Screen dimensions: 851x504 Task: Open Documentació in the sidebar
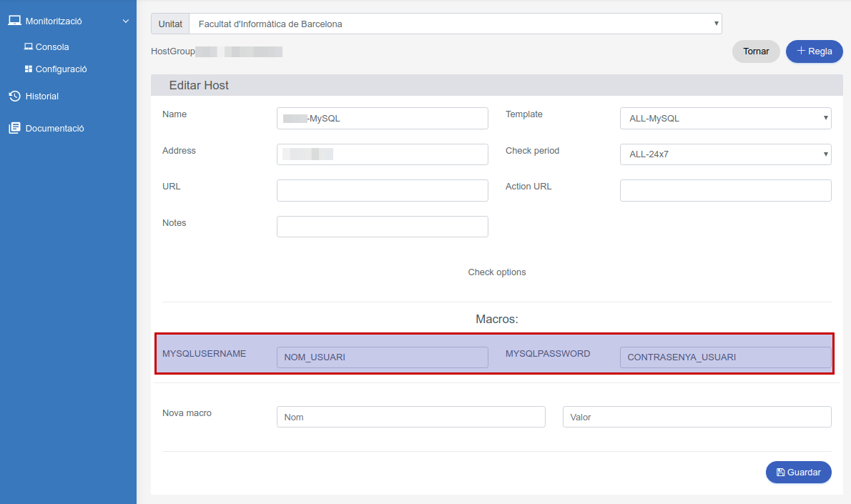click(54, 129)
